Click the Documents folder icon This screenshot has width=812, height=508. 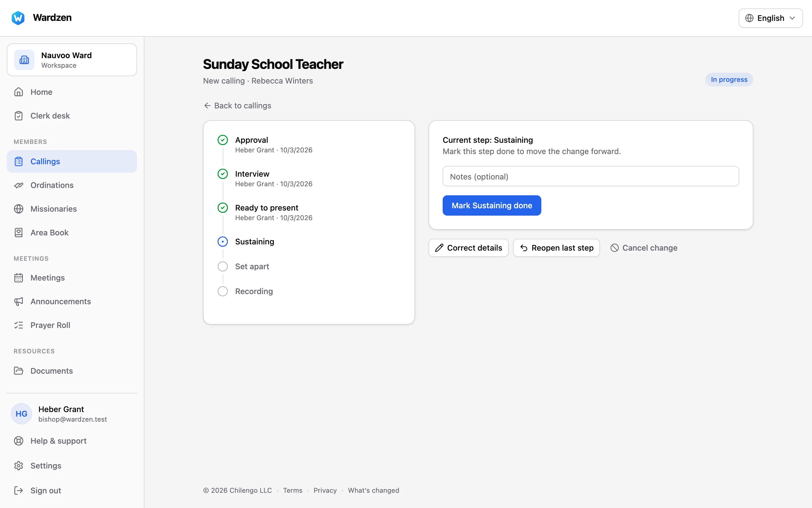tap(18, 371)
